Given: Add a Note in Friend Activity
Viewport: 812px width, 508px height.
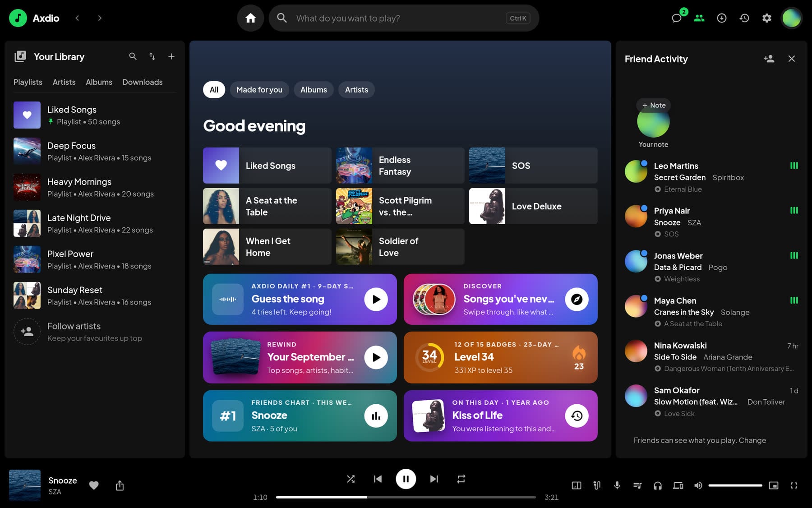Looking at the screenshot, I should pos(654,105).
